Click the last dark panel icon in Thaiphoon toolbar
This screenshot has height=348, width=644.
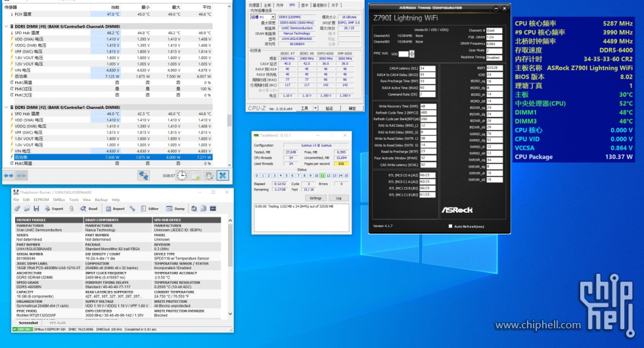(x=213, y=209)
